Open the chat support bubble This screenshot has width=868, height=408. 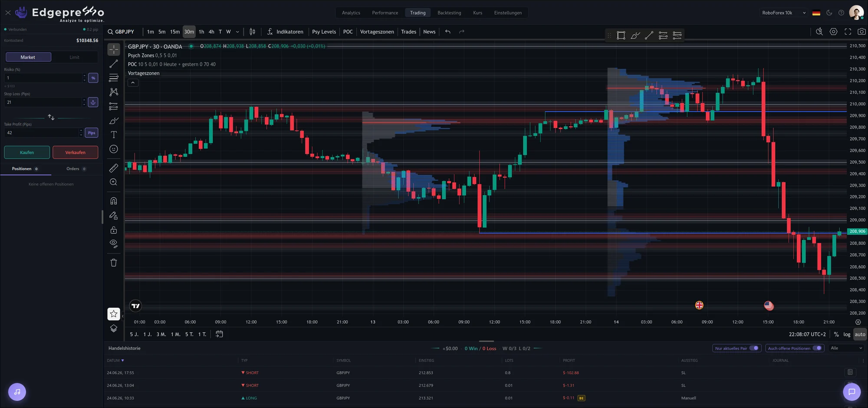(852, 392)
